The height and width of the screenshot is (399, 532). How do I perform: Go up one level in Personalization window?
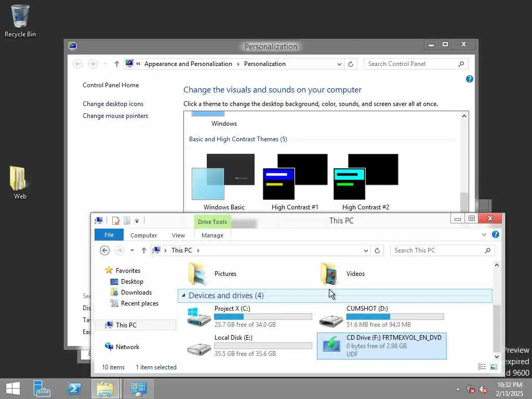[x=117, y=64]
